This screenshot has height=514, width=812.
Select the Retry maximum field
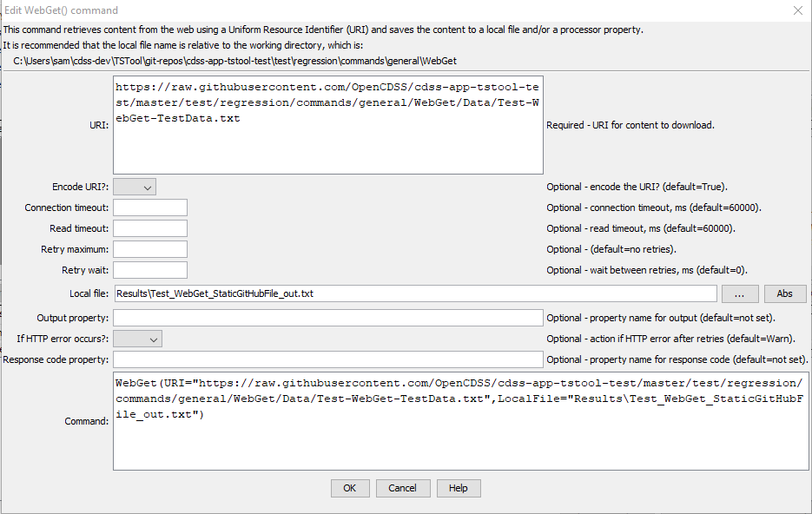150,249
